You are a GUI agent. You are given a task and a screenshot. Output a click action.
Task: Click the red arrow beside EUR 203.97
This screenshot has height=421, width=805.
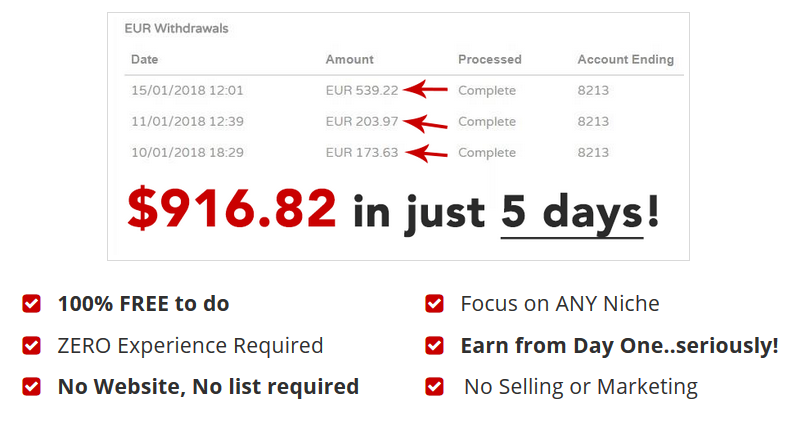click(425, 123)
